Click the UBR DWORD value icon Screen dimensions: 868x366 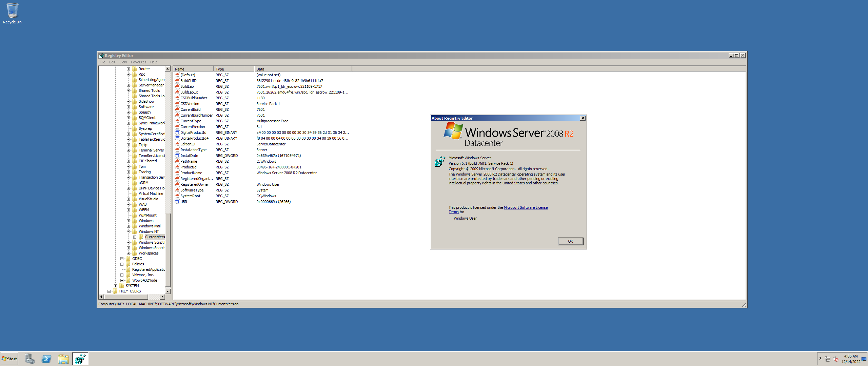177,202
